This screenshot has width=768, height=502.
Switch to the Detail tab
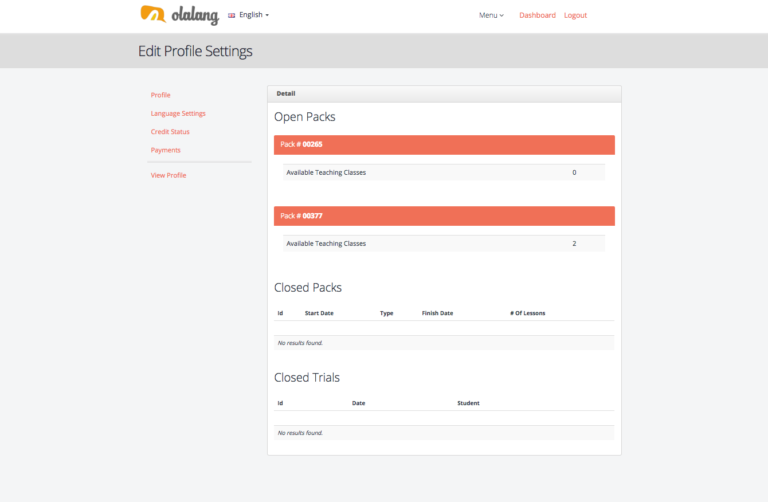[x=286, y=93]
